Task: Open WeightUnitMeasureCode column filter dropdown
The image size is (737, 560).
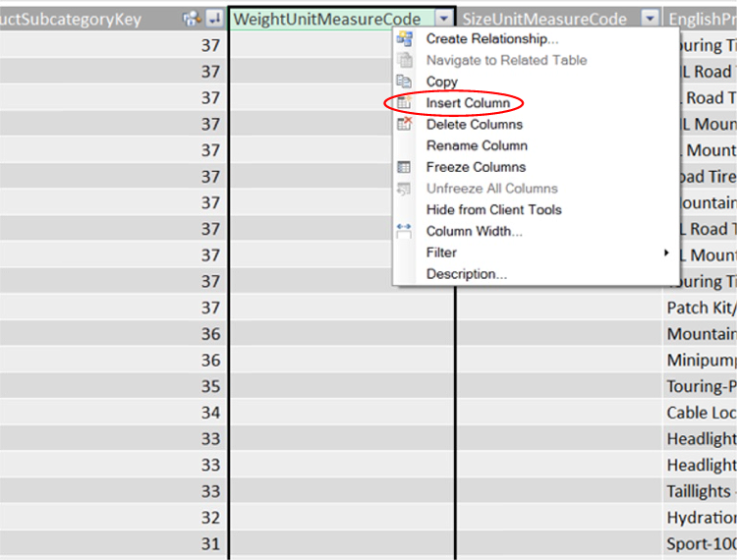Action: click(x=444, y=19)
